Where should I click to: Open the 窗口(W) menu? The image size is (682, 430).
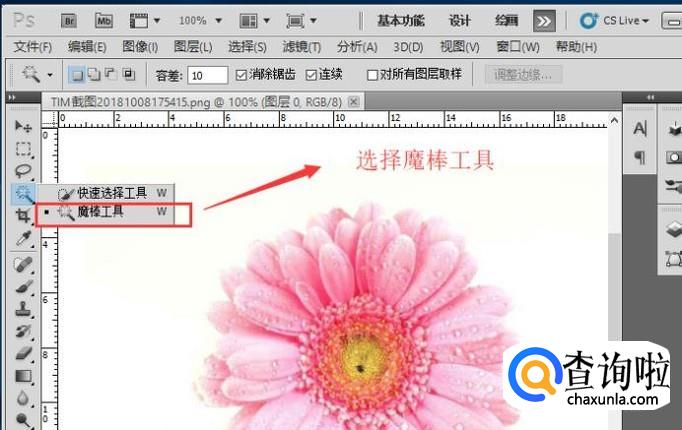point(518,47)
